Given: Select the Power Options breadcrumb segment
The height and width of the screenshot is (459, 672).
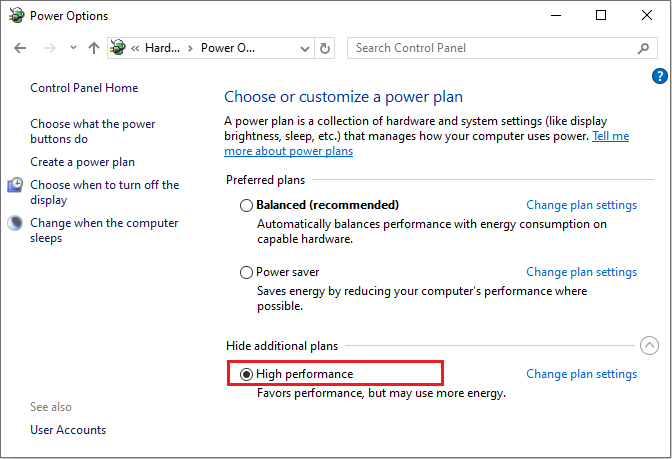Looking at the screenshot, I should 228,48.
